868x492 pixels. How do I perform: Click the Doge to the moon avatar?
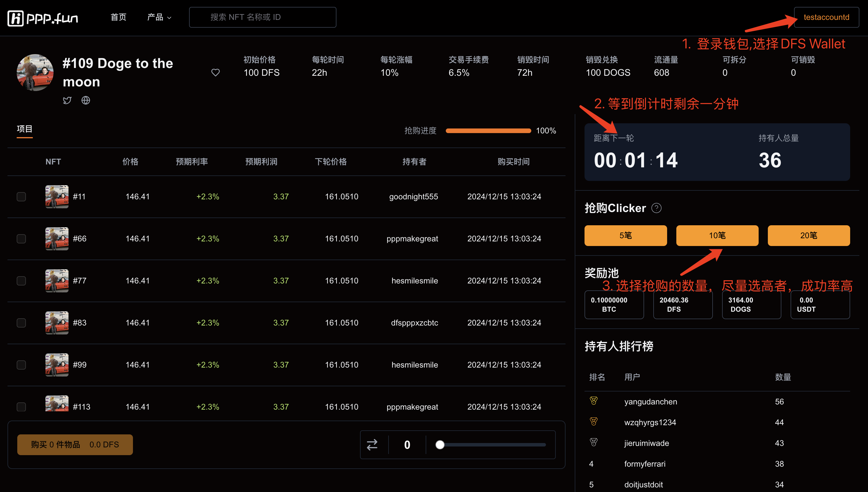point(35,72)
